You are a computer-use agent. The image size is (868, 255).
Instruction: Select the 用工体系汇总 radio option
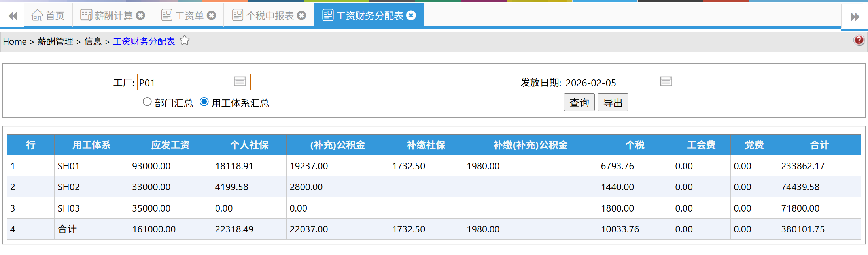pyautogui.click(x=204, y=102)
